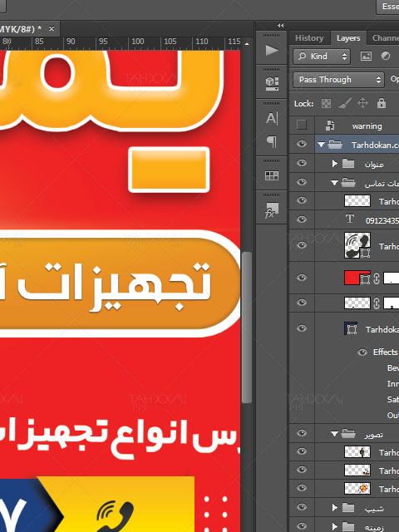Click the Lock: label
The height and width of the screenshot is (532, 399).
pyautogui.click(x=303, y=103)
